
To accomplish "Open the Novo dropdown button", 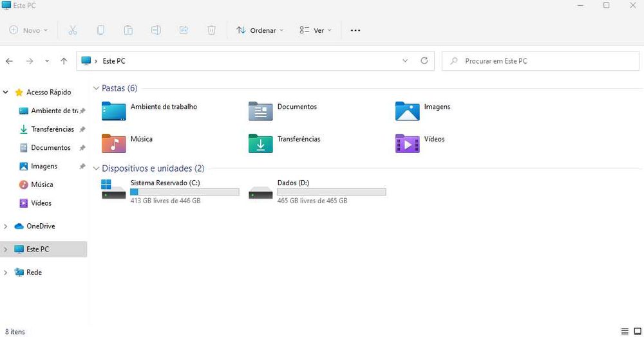I will (28, 30).
